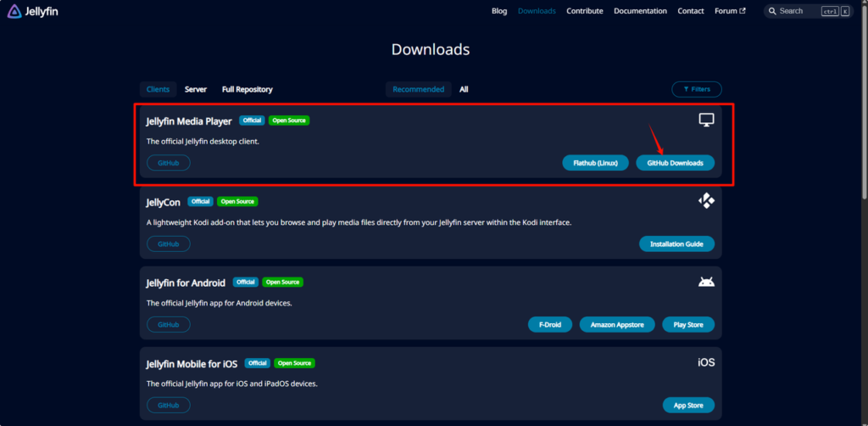Click the Android robot icon
Image resolution: width=868 pixels, height=426 pixels.
(705, 282)
